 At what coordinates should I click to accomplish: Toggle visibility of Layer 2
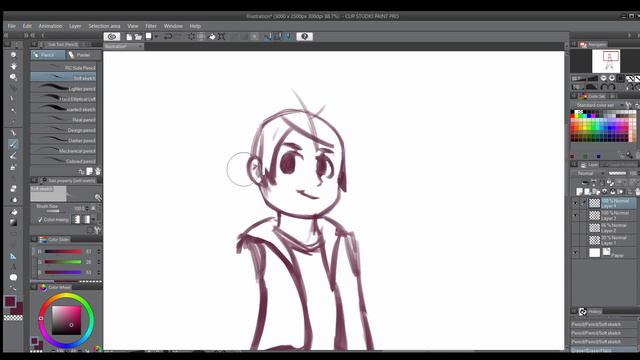pyautogui.click(x=576, y=228)
